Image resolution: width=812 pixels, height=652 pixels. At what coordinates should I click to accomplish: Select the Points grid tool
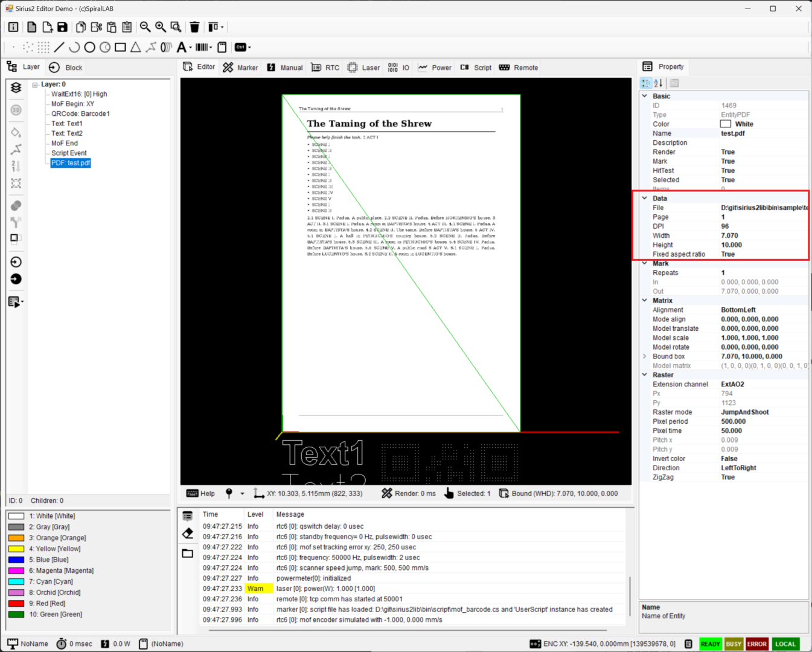(43, 47)
